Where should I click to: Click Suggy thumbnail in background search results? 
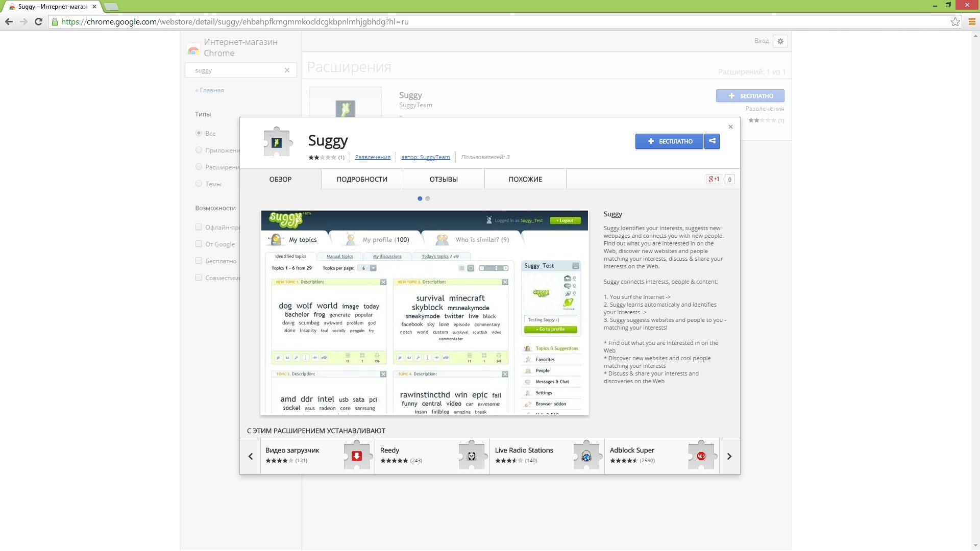(346, 103)
